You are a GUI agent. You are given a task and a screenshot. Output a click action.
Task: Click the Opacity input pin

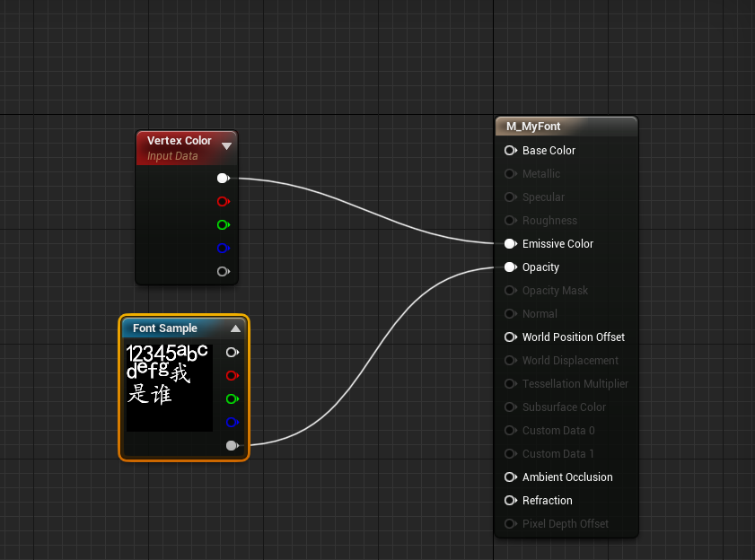click(x=511, y=267)
